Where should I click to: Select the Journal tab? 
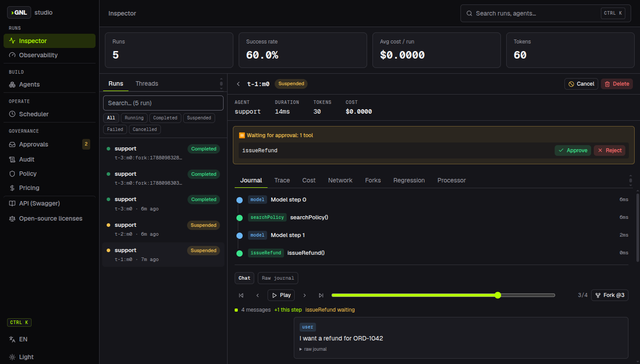point(251,180)
